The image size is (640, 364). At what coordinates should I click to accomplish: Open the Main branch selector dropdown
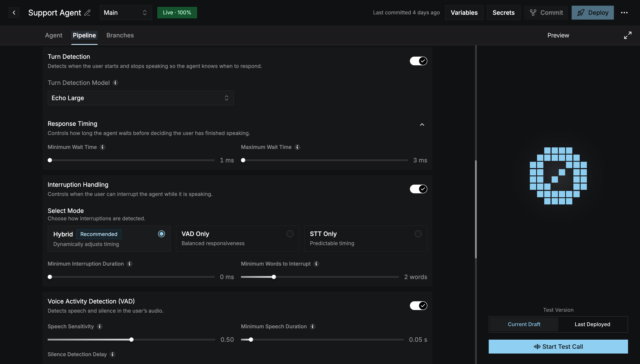(x=126, y=12)
